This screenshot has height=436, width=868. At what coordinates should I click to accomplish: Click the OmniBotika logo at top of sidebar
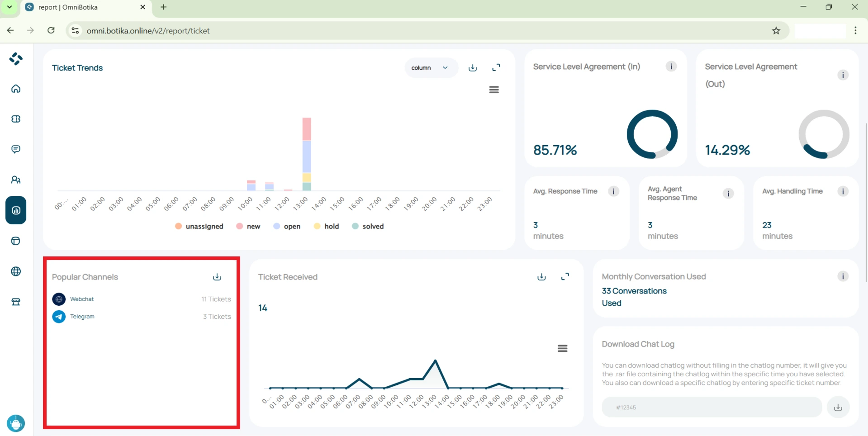point(16,59)
